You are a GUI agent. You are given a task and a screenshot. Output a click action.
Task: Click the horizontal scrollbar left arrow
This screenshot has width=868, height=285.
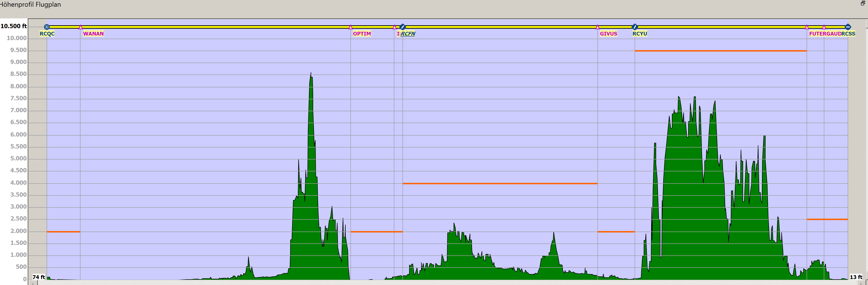(x=33, y=283)
